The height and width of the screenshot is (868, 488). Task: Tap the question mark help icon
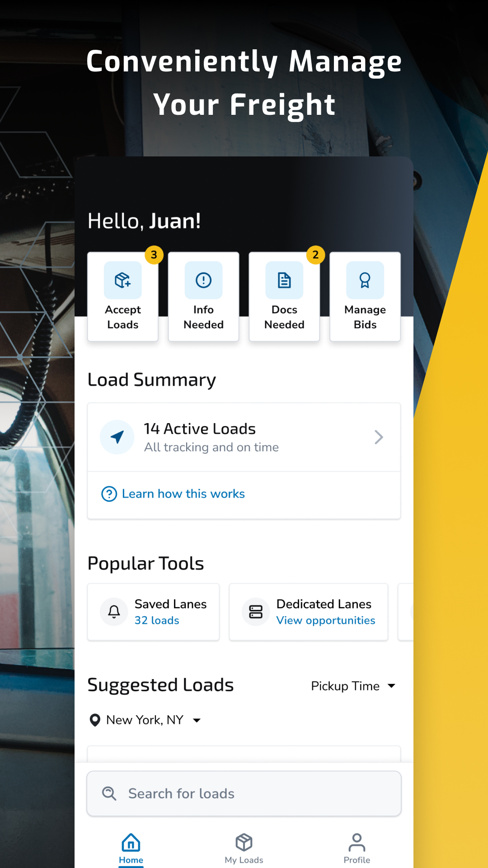click(109, 494)
